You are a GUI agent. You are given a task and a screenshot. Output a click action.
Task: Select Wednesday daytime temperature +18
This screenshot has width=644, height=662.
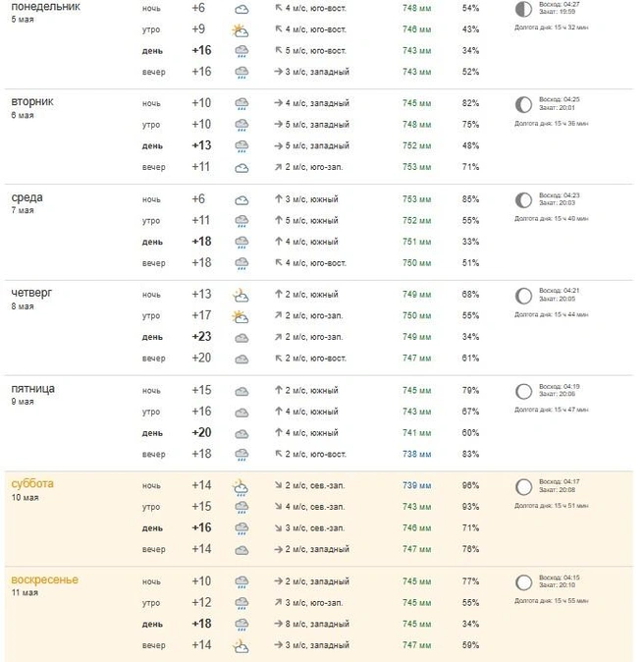pyautogui.click(x=201, y=241)
